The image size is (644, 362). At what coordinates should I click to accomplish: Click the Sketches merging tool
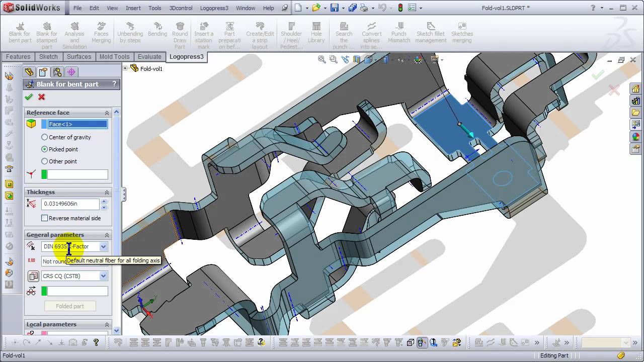pyautogui.click(x=462, y=33)
